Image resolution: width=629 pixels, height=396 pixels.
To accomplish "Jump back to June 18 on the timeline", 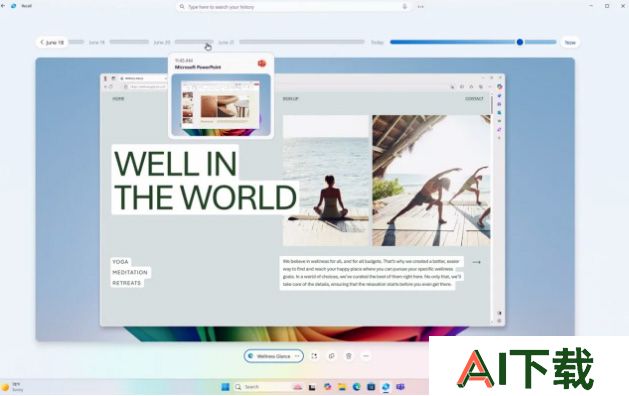I will (x=52, y=42).
